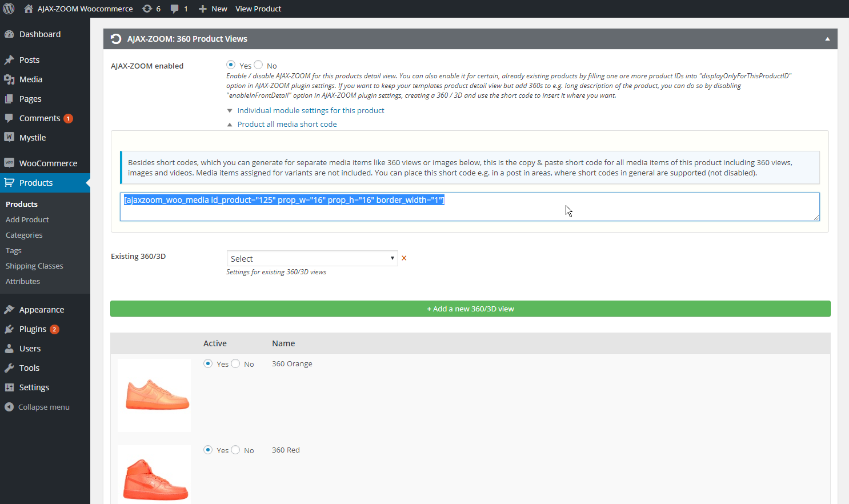849x504 pixels.
Task: Click the Pages icon in sidebar
Action: 9,99
